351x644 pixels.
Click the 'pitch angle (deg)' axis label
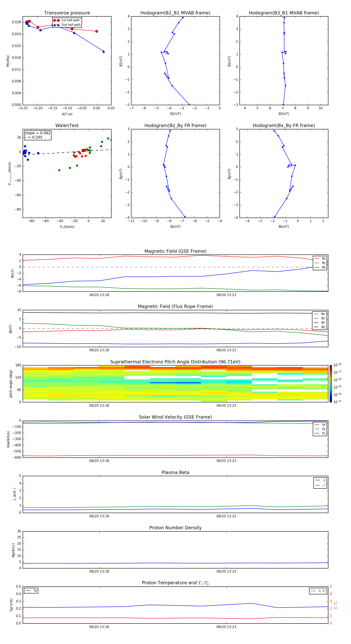tap(11, 384)
